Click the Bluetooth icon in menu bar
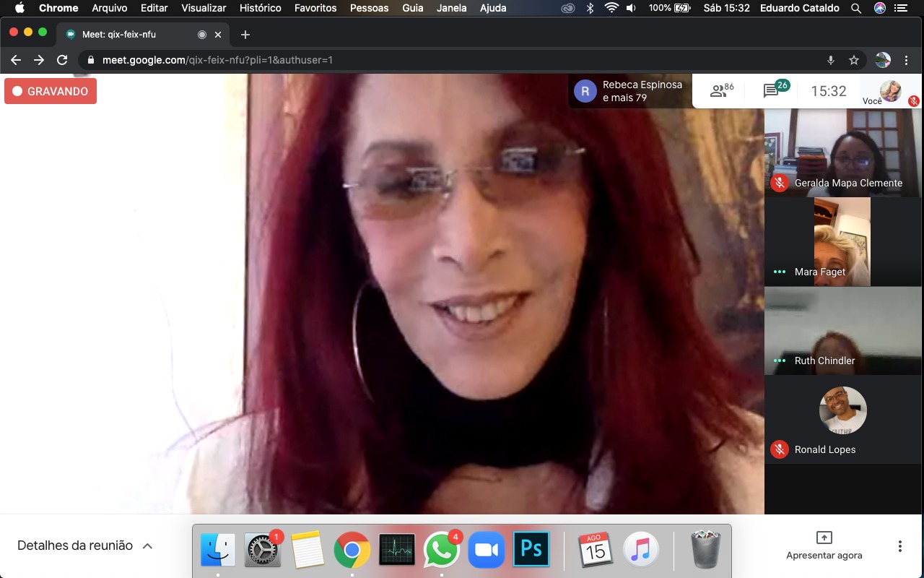The height and width of the screenshot is (578, 924). [x=590, y=8]
